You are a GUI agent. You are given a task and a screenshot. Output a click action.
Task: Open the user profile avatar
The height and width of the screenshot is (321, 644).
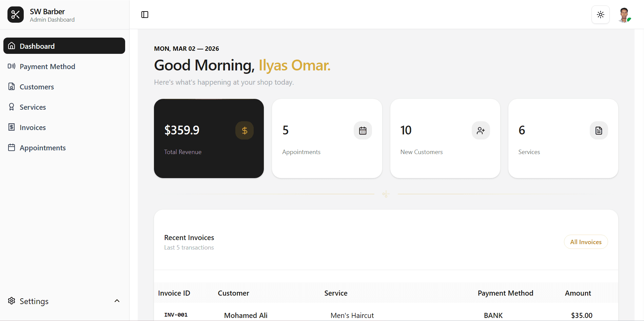point(624,15)
